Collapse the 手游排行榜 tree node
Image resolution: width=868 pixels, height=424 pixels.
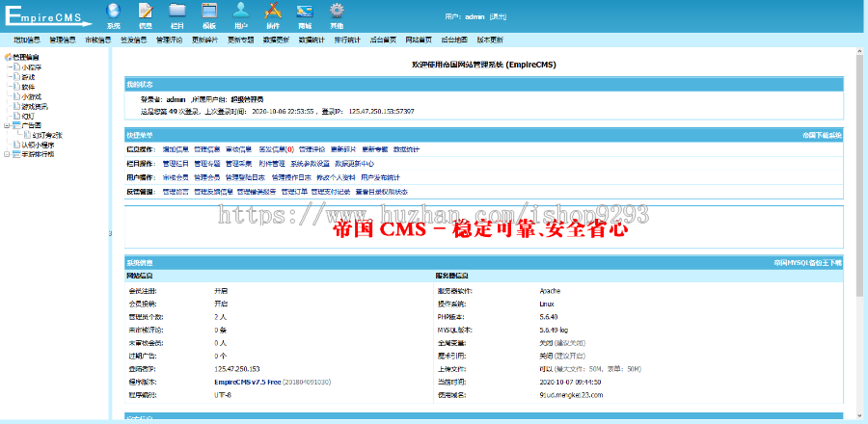[6, 154]
